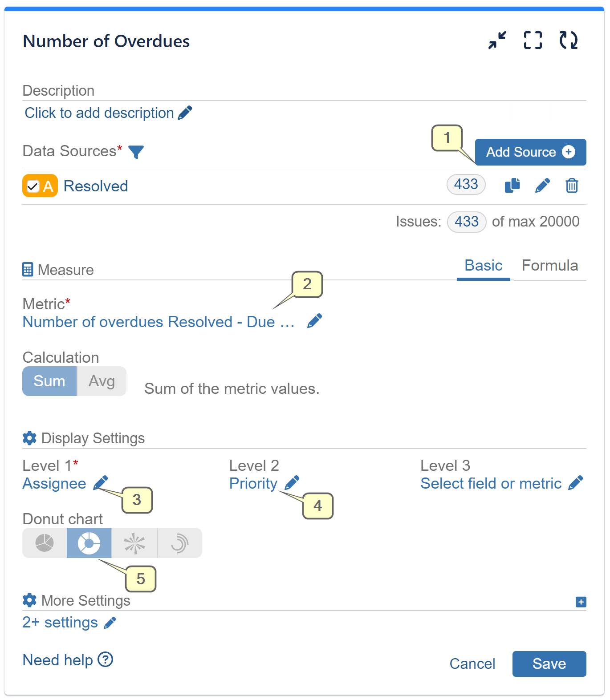This screenshot has height=700, width=610.
Task: Switch to the Formula tab
Action: coord(549,266)
